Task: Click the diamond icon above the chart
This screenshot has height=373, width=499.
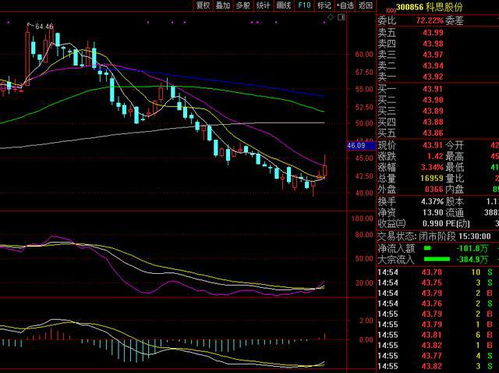Action: click(x=330, y=17)
